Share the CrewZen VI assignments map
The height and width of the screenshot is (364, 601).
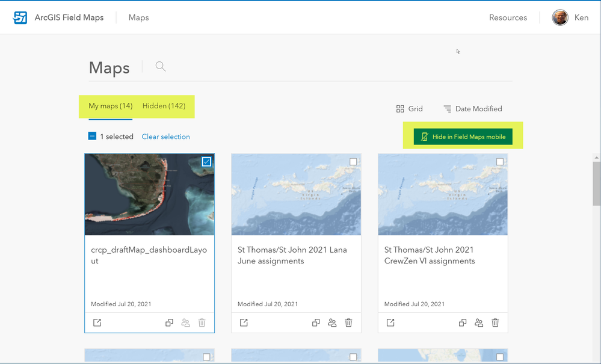tap(479, 322)
